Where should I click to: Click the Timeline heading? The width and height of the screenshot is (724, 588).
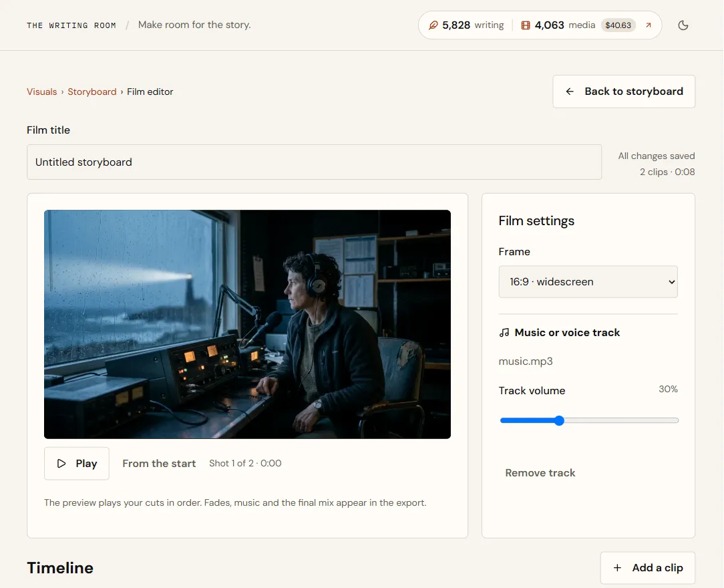click(60, 568)
